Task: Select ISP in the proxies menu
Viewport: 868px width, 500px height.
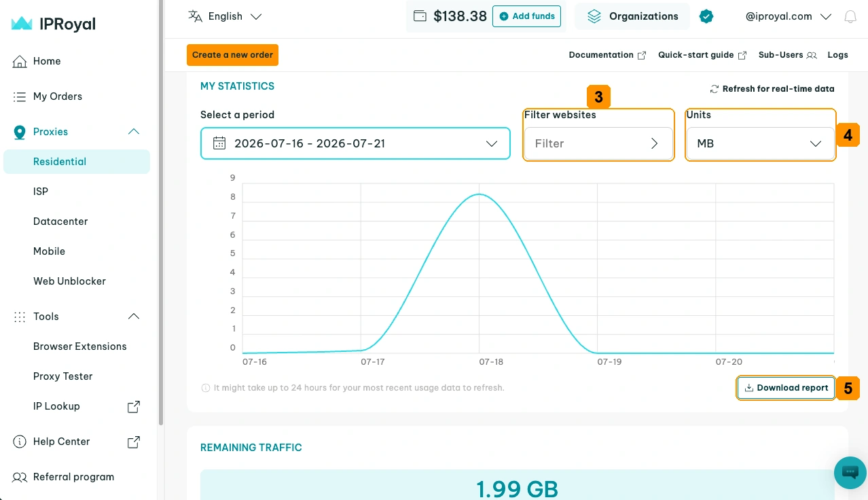Action: coord(41,192)
